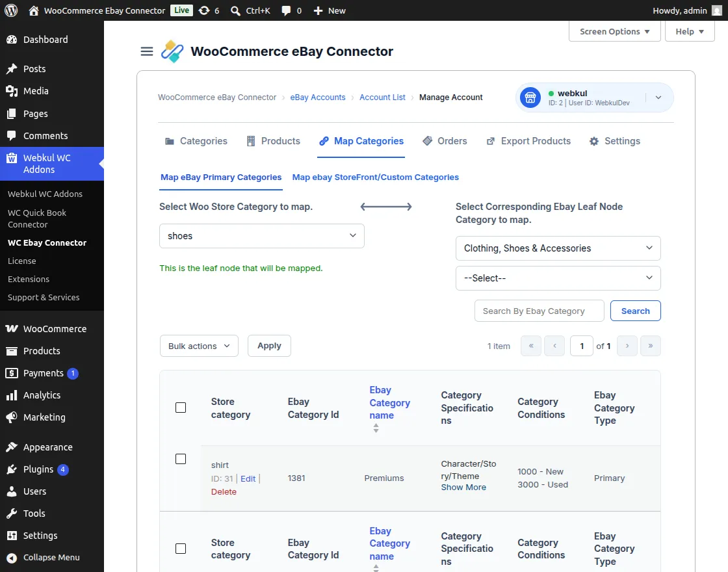The width and height of the screenshot is (728, 572).
Task: Switch to the Products tab in connector
Action: tap(273, 141)
